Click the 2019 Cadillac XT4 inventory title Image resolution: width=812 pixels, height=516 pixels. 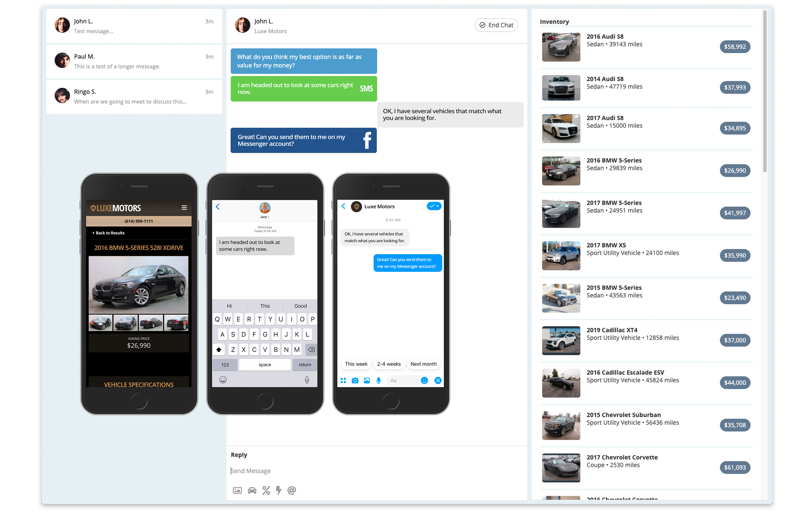pyautogui.click(x=612, y=330)
